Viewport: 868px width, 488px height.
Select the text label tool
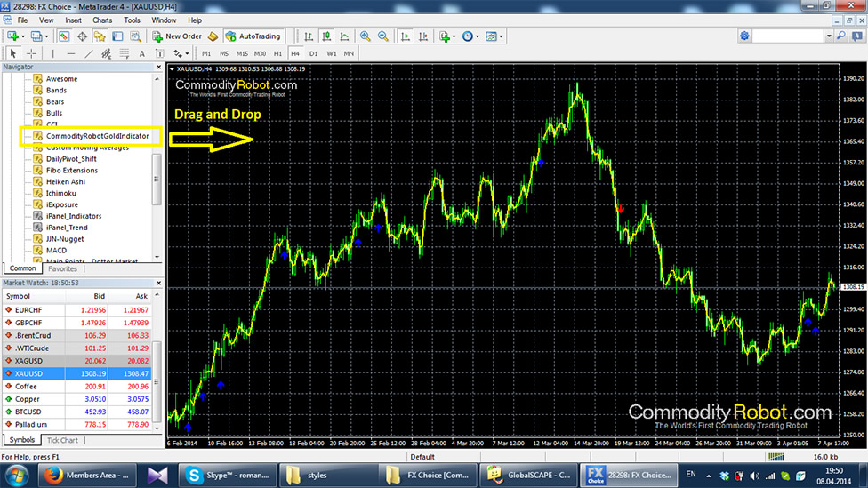159,53
